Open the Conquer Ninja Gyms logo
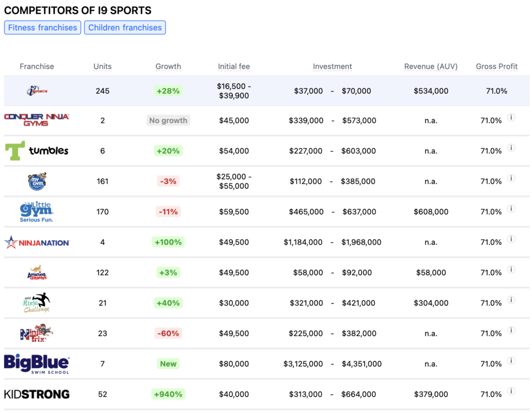This screenshot has width=532, height=413. 37,120
